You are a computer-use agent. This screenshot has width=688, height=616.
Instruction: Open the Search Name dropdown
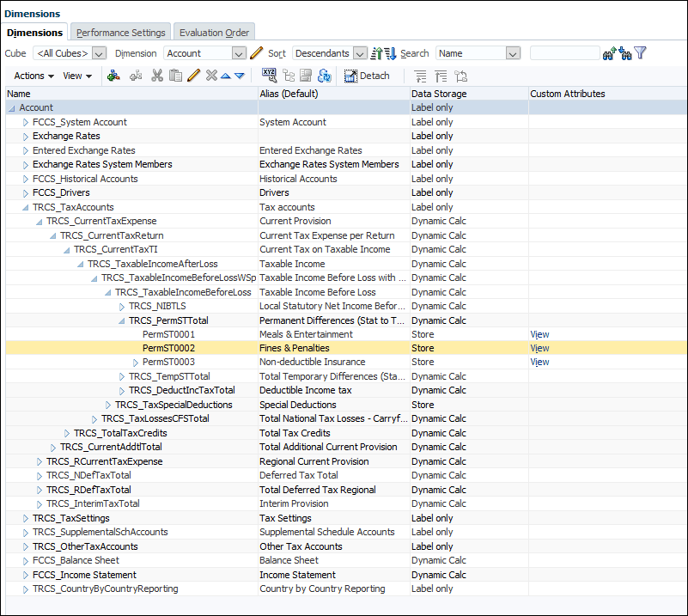tap(513, 53)
